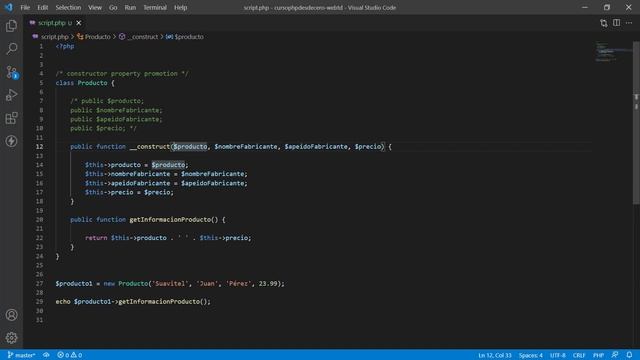Click the 'Suavitel' string literal

(169, 283)
